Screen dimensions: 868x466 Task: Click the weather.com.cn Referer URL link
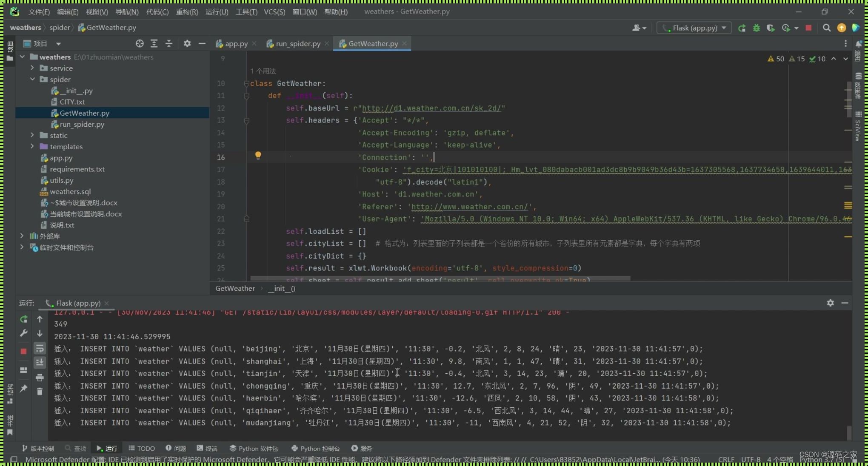[469, 207]
